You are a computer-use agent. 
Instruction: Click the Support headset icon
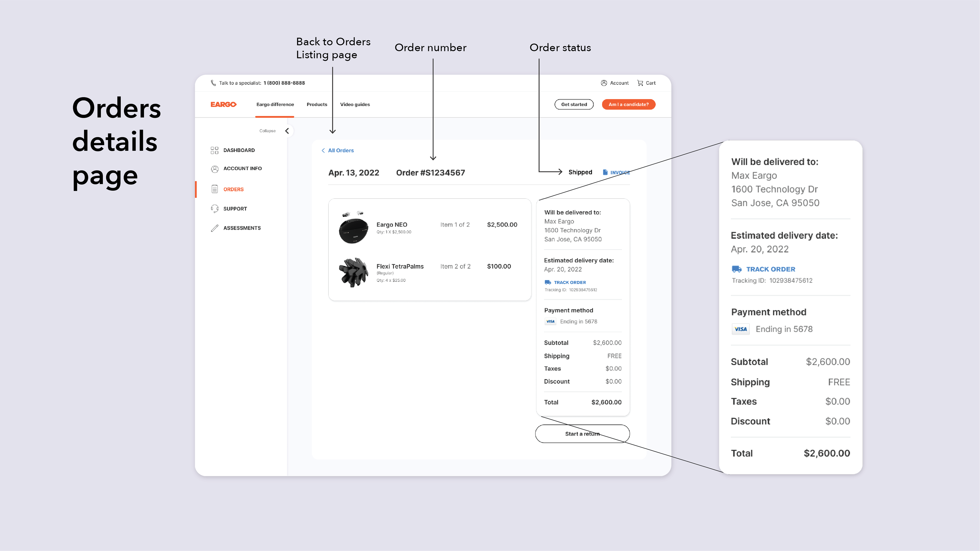(x=215, y=209)
